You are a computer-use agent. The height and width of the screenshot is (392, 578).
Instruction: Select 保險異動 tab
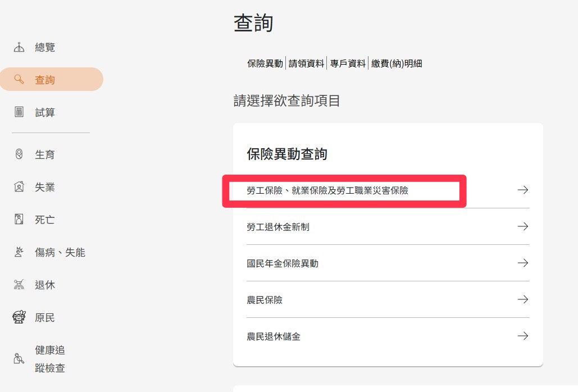point(265,63)
